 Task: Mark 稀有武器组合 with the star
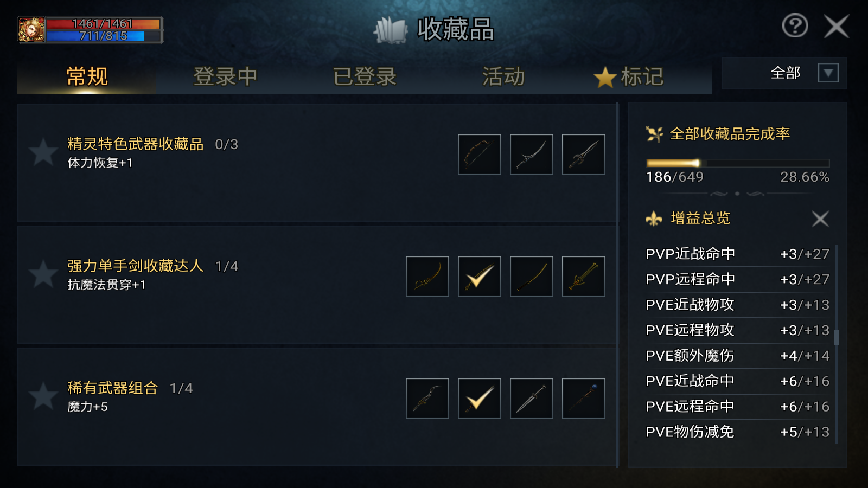[43, 396]
